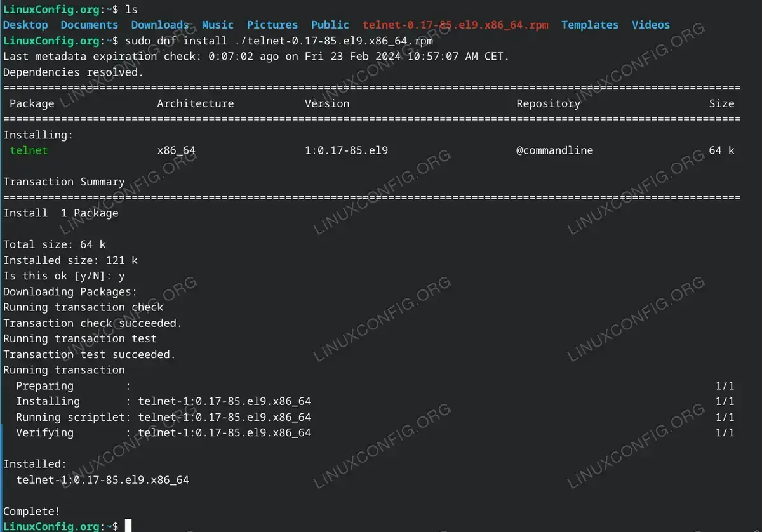762x532 pixels.
Task: Click the 'Installed:' heading near the bottom
Action: [x=35, y=464]
